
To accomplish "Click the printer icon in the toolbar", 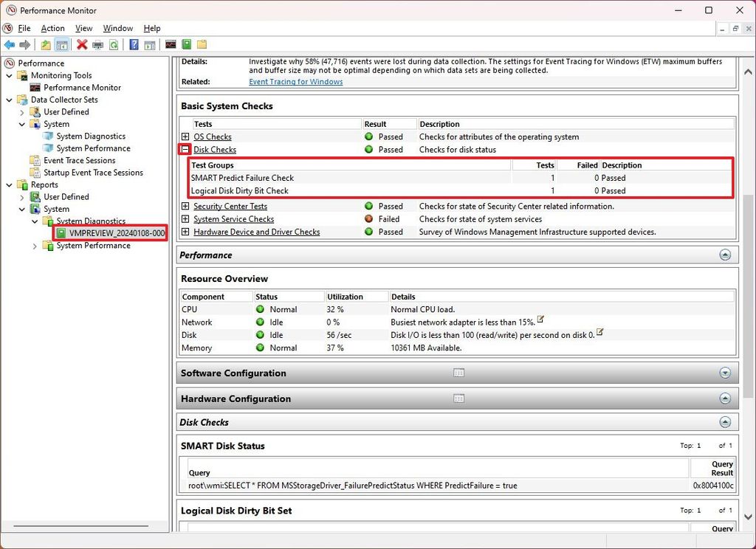I will tap(97, 45).
